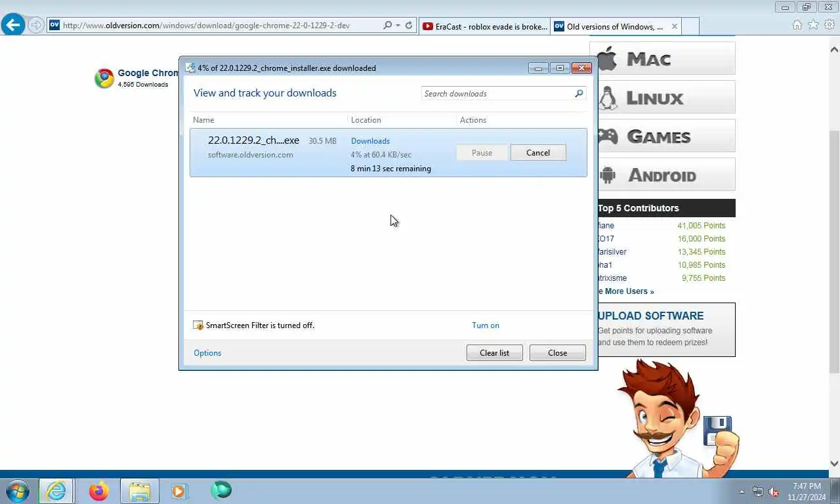Click the search magnifier in address bar
The width and height of the screenshot is (840, 504).
[387, 26]
